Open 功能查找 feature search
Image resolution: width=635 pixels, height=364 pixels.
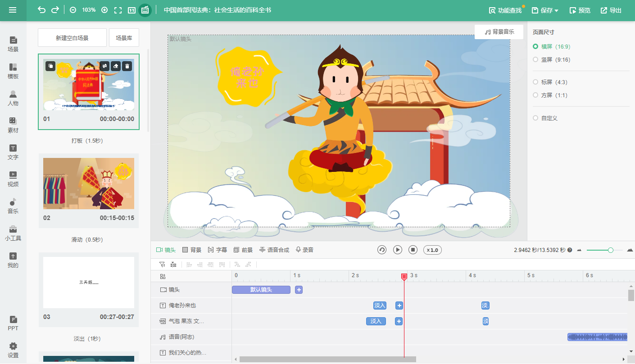[x=505, y=10]
